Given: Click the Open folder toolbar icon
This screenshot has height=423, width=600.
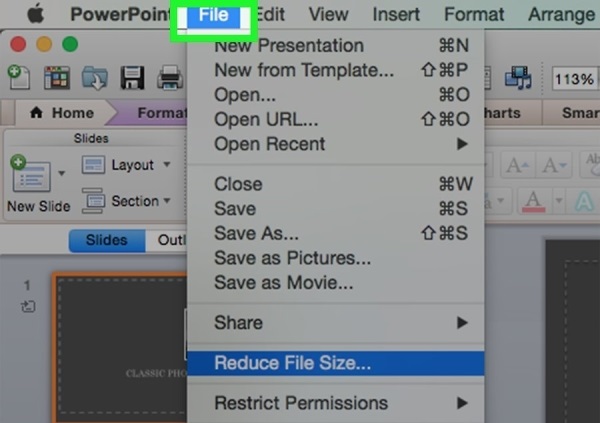Looking at the screenshot, I should tap(93, 78).
